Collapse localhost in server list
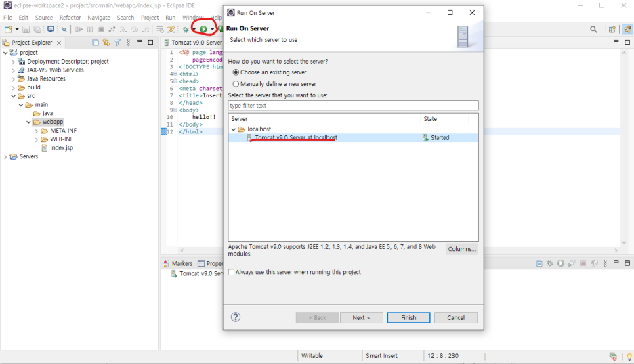 click(233, 129)
